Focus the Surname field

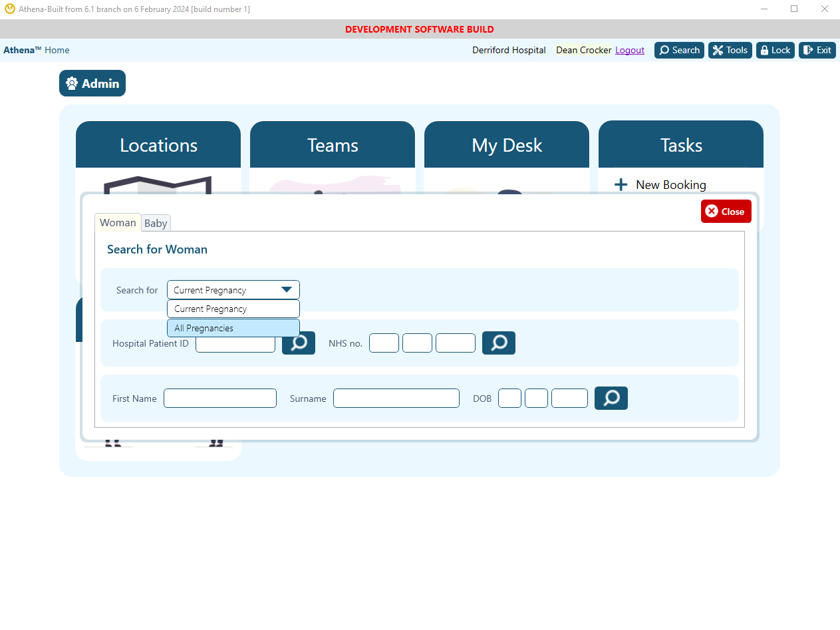[x=396, y=398]
